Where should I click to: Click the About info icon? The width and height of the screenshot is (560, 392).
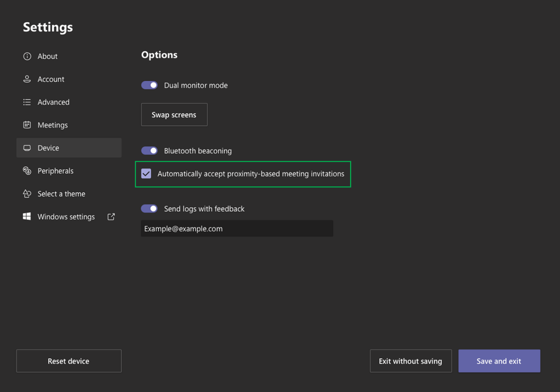pyautogui.click(x=27, y=57)
